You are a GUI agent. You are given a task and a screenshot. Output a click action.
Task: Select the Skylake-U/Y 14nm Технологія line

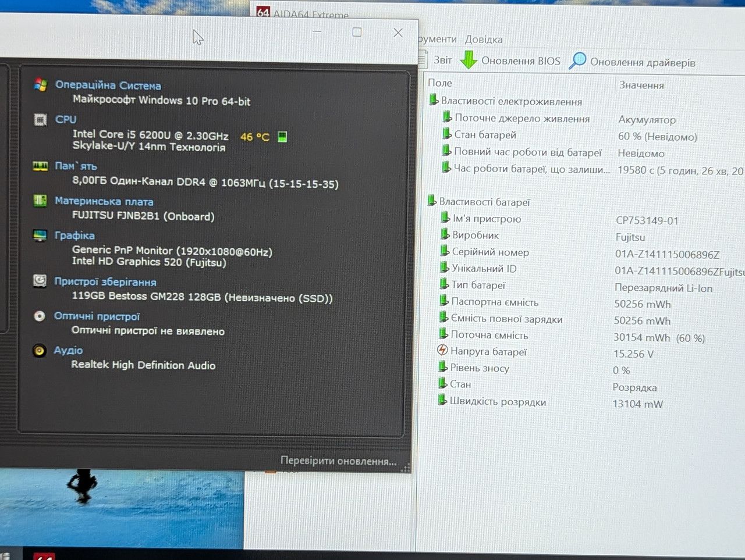click(148, 147)
